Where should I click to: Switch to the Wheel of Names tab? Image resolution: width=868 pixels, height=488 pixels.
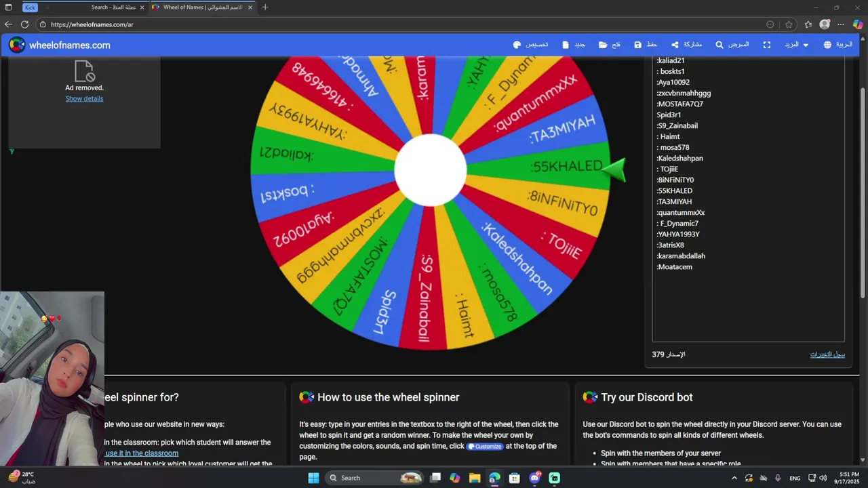(202, 7)
